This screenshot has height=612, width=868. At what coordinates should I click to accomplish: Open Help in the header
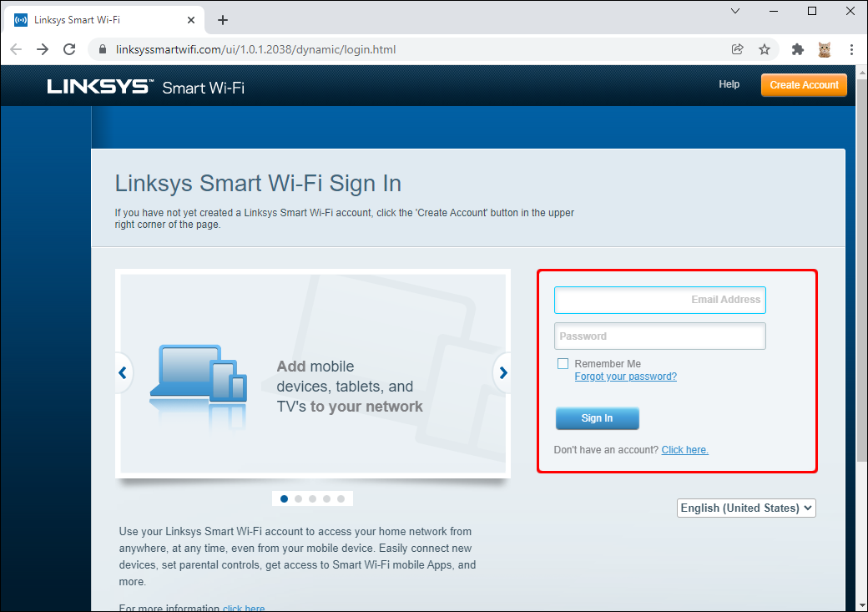click(729, 84)
